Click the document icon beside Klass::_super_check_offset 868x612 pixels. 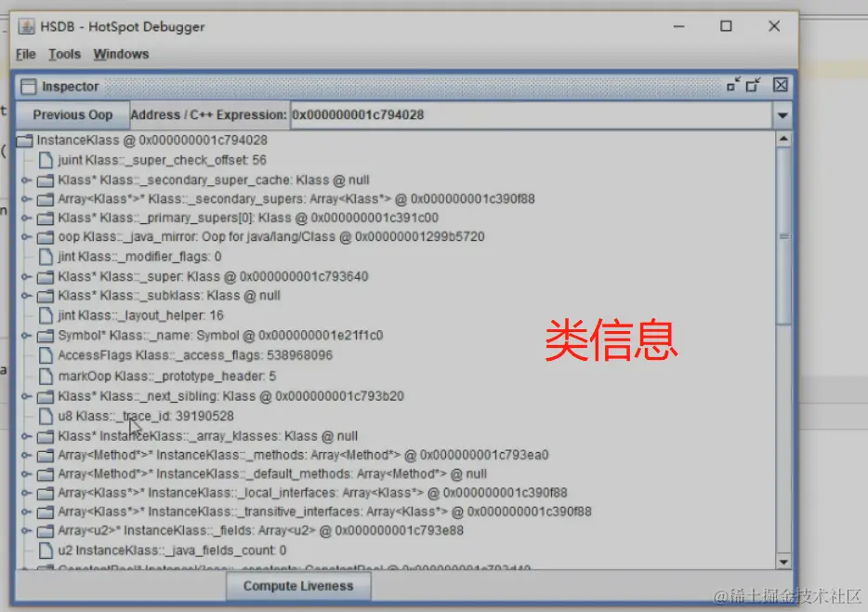click(x=48, y=159)
